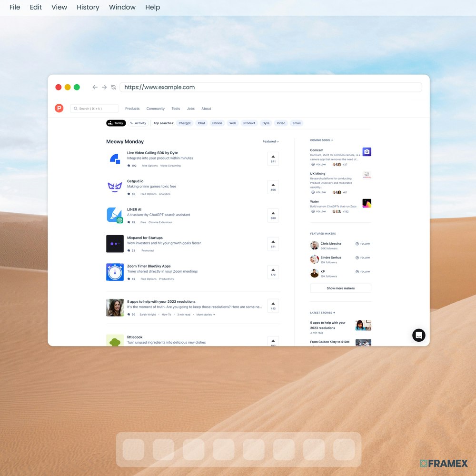Screen dimensions: 476x476
Task: Open the Products nav menu
Action: pyautogui.click(x=132, y=109)
